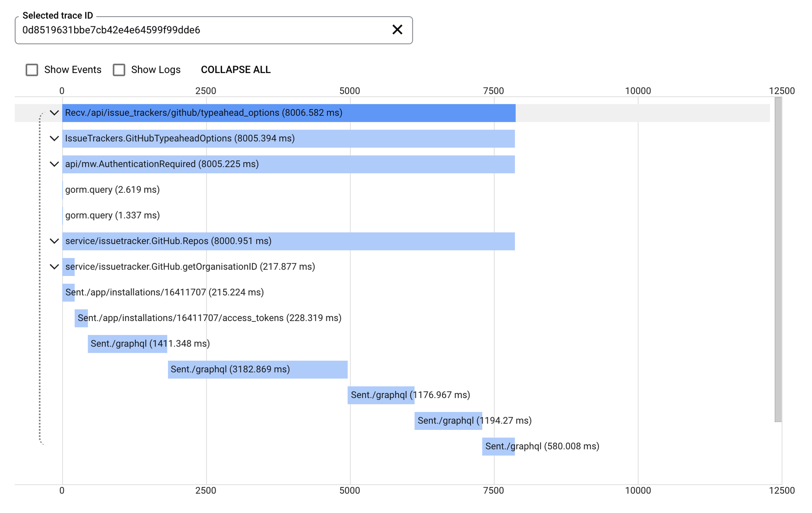Collapse the service/issuetracker.GitHub.Repos chevron
This screenshot has width=812, height=513.
pyautogui.click(x=54, y=241)
